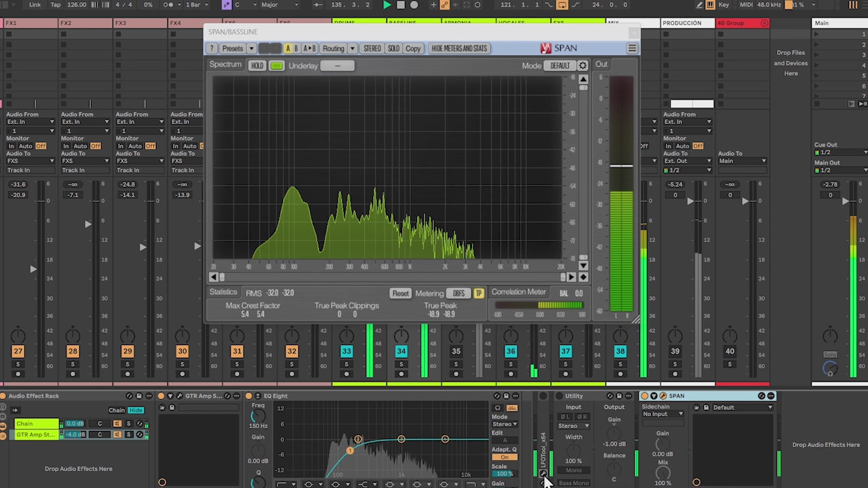Image resolution: width=868 pixels, height=488 pixels.
Task: Click track 34 activator button
Action: point(401,351)
